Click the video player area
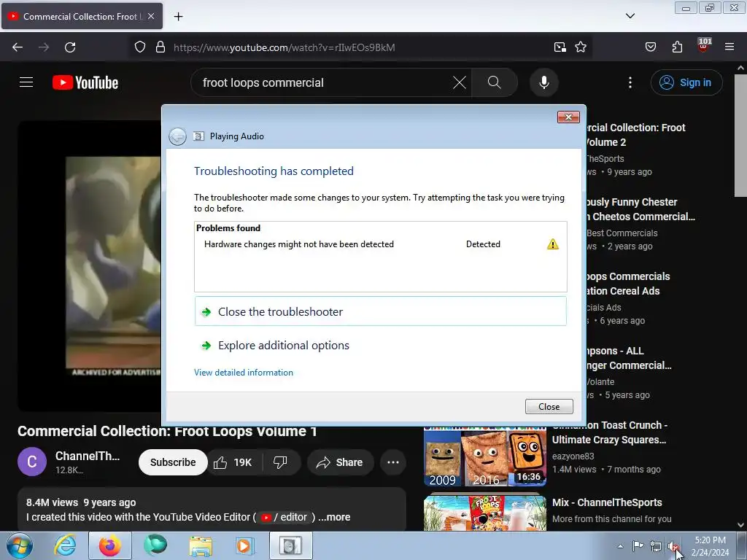 coord(90,265)
